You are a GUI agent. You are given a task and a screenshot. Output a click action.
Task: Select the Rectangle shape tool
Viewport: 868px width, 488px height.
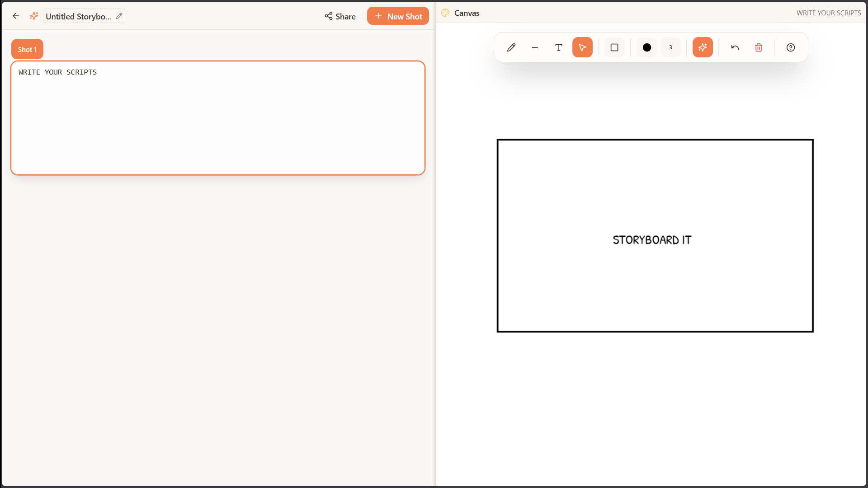coord(614,47)
